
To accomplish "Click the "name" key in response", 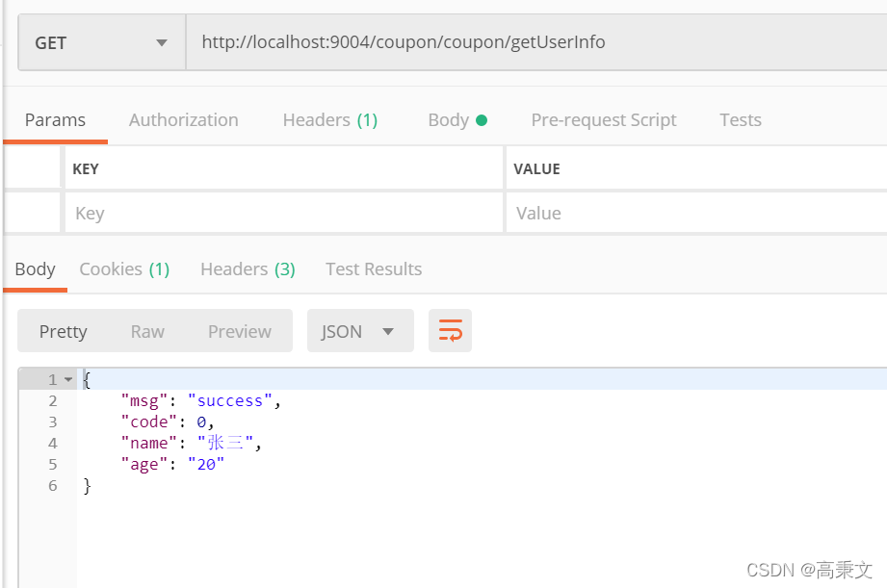I will [x=148, y=444].
